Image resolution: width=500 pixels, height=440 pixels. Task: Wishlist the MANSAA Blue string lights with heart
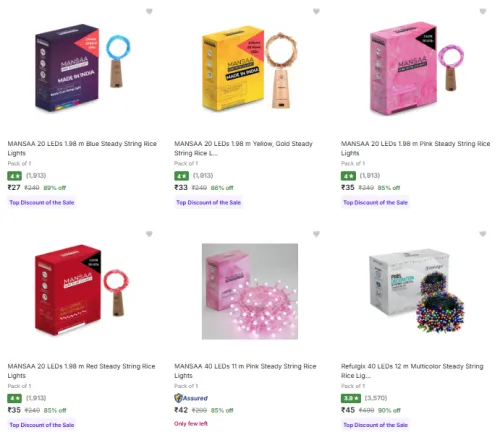tap(149, 12)
